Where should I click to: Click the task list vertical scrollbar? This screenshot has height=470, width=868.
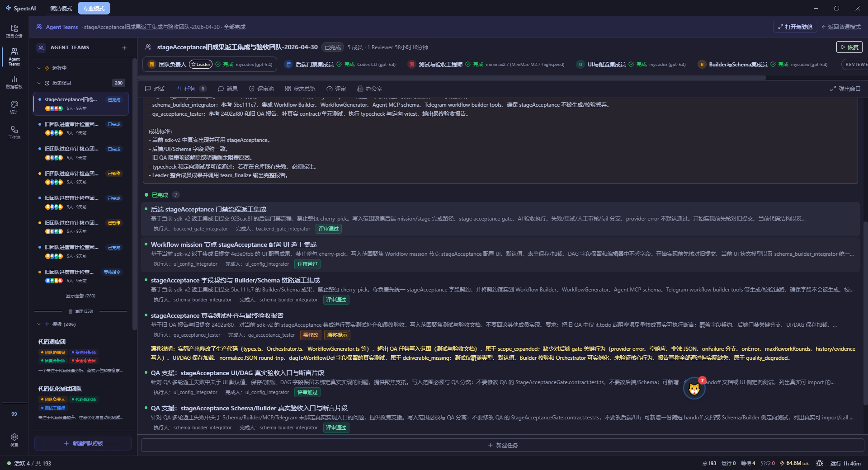coord(865,313)
